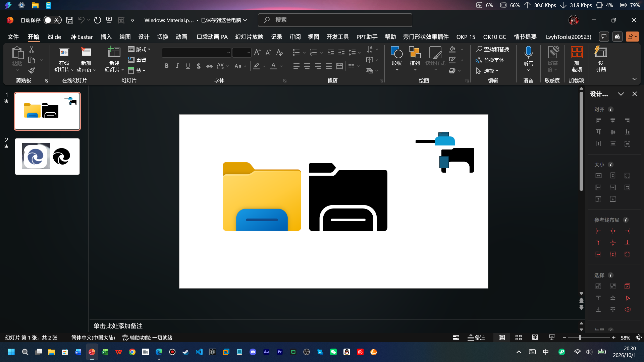Viewport: 644px width, 362px height.
Task: Open font color picker arrow
Action: 281,66
